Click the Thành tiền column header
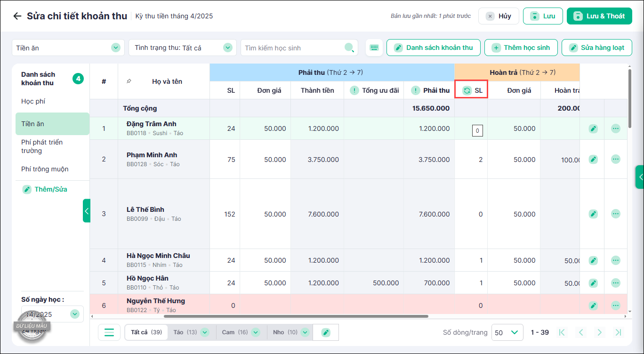The height and width of the screenshot is (354, 644). coord(317,90)
